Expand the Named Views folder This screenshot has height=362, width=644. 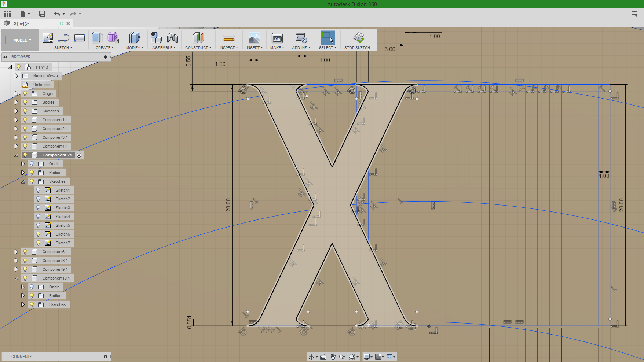[x=16, y=76]
